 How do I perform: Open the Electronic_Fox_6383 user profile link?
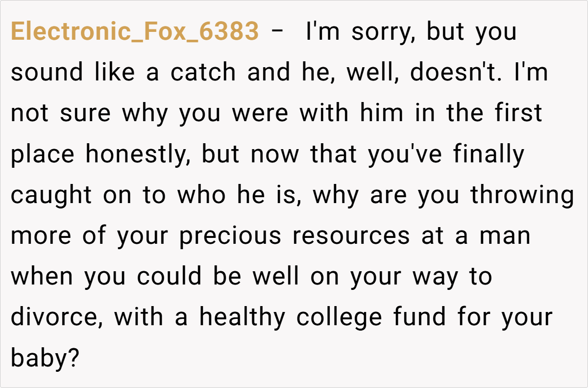point(135,32)
